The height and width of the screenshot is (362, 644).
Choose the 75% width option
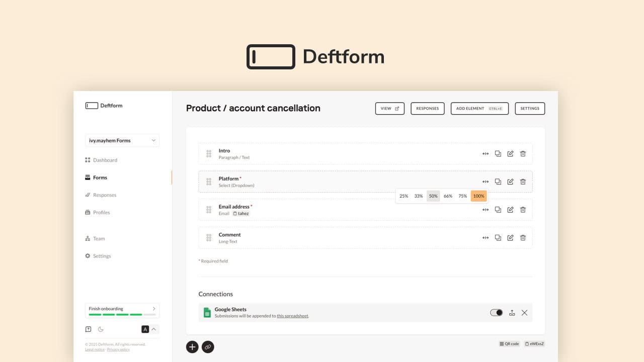tap(462, 196)
